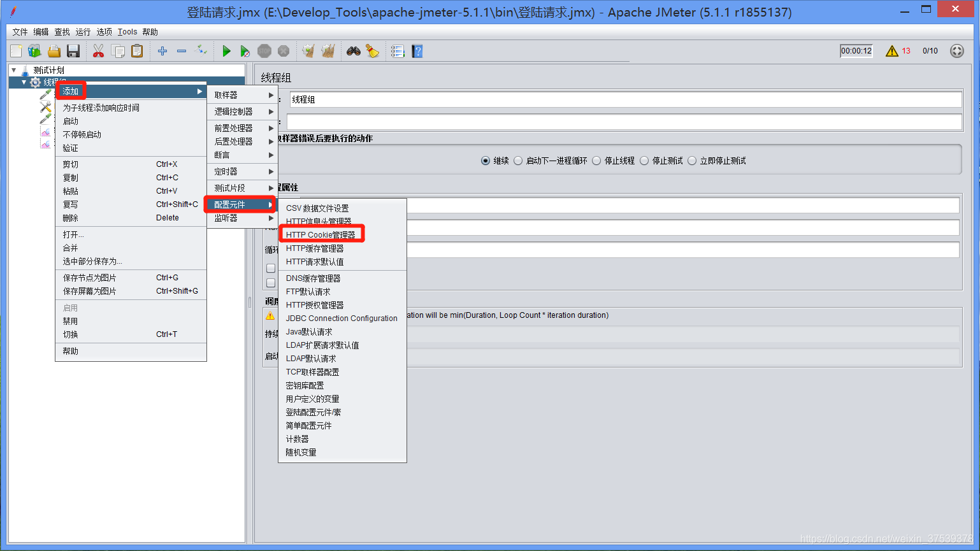Open the 后置处理器 submenu
The image size is (980, 551).
coord(243,141)
